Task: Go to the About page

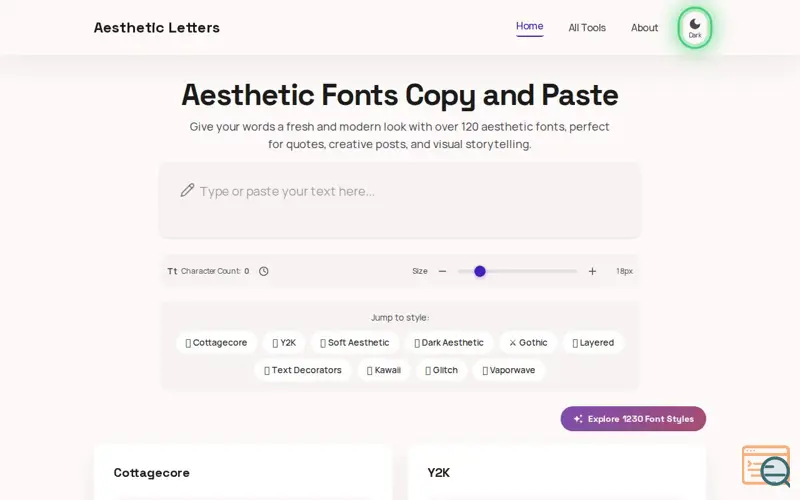Action: point(644,28)
